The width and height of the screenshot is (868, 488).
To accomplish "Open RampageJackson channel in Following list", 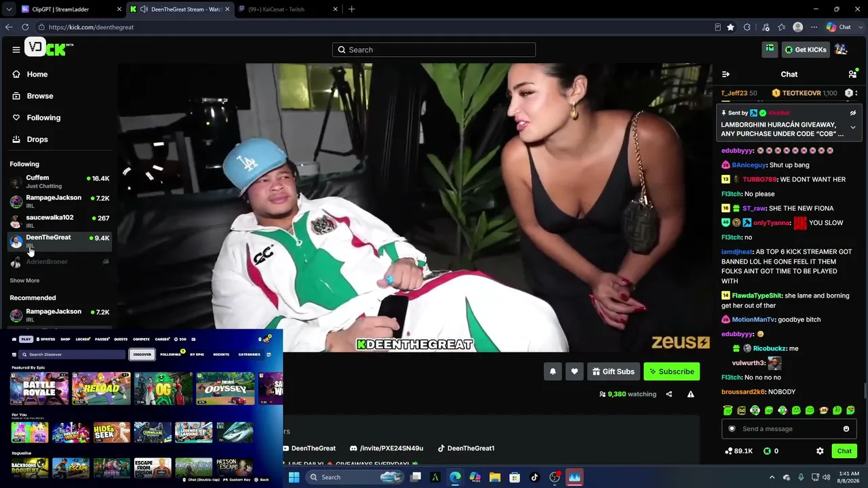I will 60,201.
